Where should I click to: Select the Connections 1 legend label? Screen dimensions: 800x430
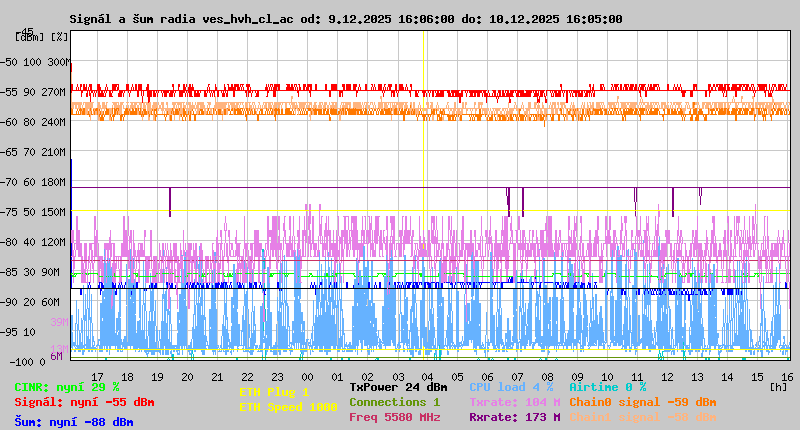click(394, 402)
